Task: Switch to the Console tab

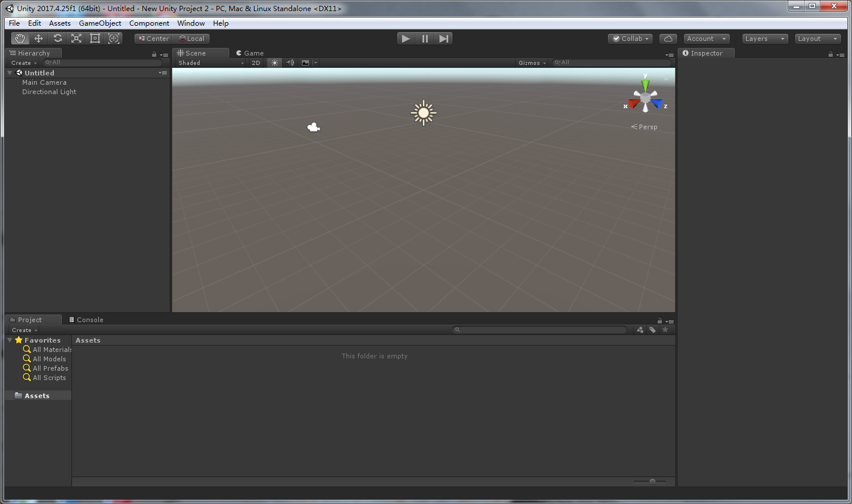Action: pos(86,320)
